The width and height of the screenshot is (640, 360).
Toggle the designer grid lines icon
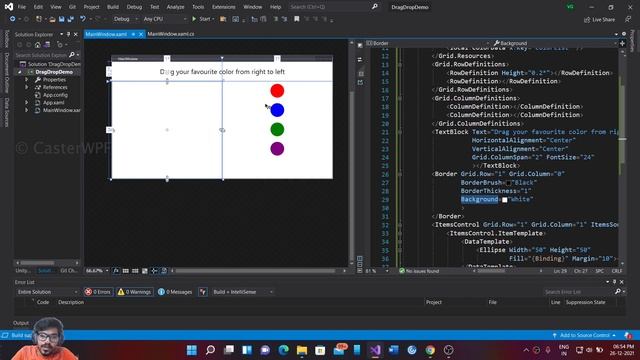click(x=126, y=271)
